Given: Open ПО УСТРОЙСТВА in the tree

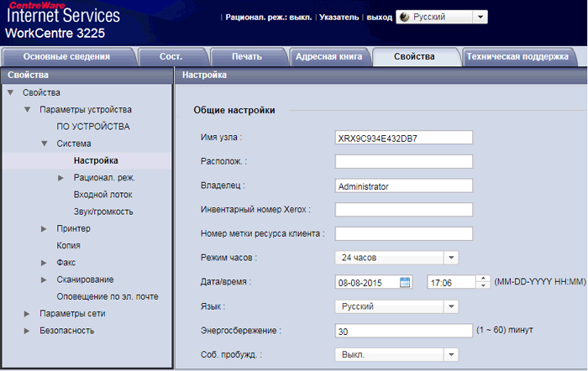Looking at the screenshot, I should click(93, 127).
